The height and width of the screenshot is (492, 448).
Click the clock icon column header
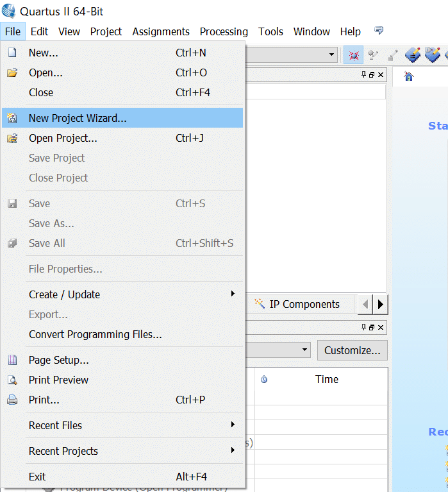(264, 379)
